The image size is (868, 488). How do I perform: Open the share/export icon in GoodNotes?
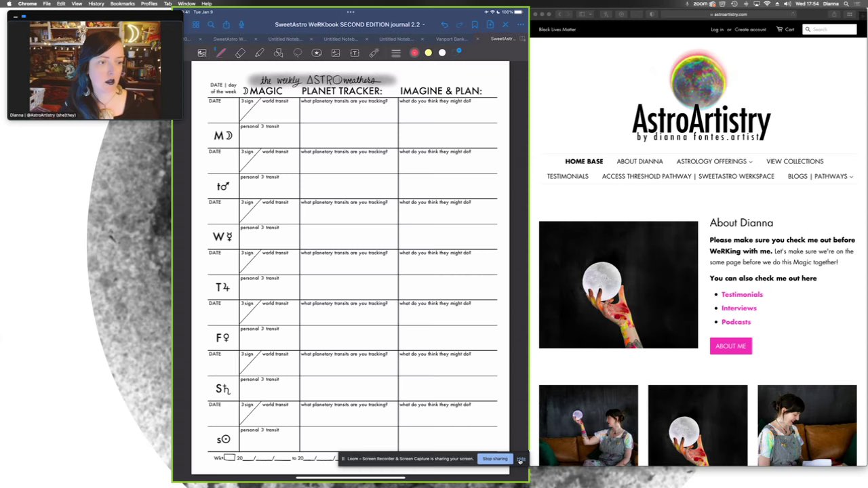226,24
